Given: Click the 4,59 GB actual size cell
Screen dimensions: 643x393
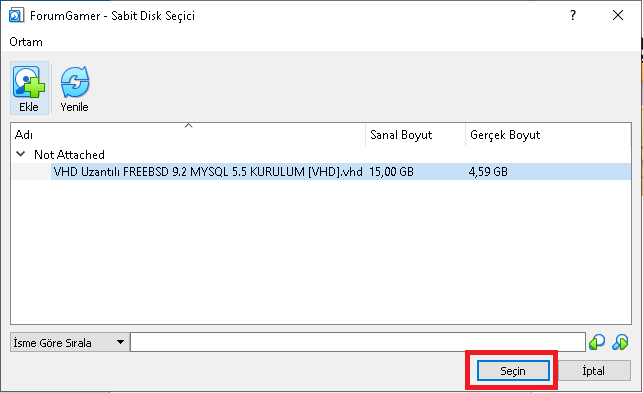Looking at the screenshot, I should click(488, 171).
